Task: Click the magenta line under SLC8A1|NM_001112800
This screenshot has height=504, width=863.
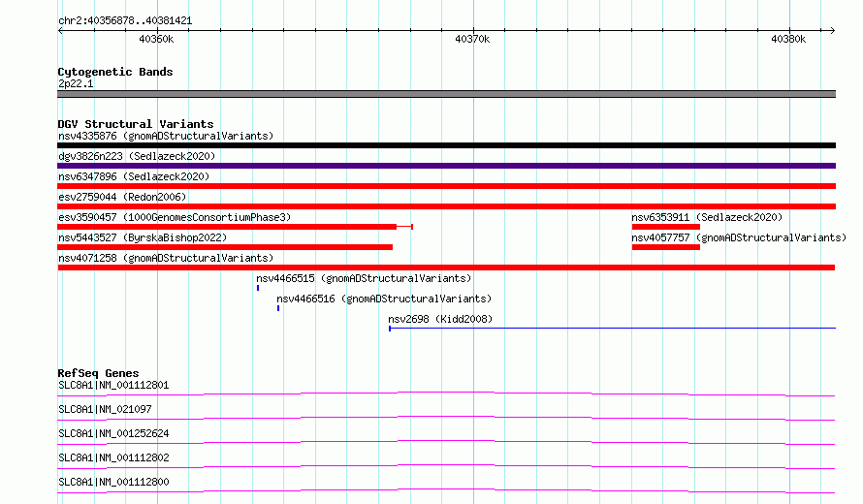Action: click(x=446, y=490)
